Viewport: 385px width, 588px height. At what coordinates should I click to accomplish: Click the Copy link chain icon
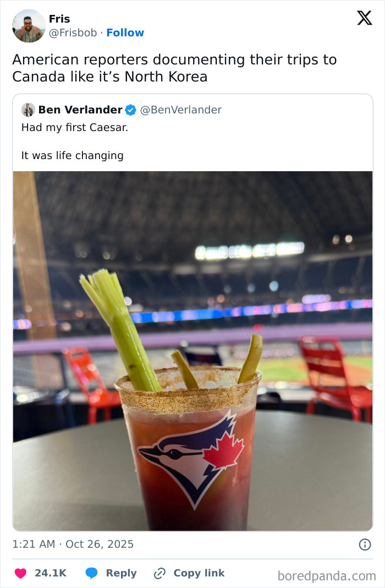pyautogui.click(x=159, y=573)
